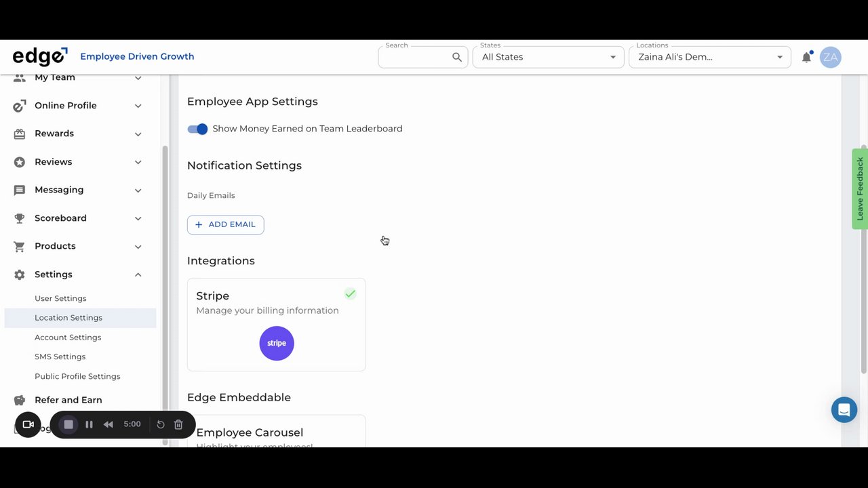Open the Locations dropdown
868x488 pixels.
pos(709,58)
